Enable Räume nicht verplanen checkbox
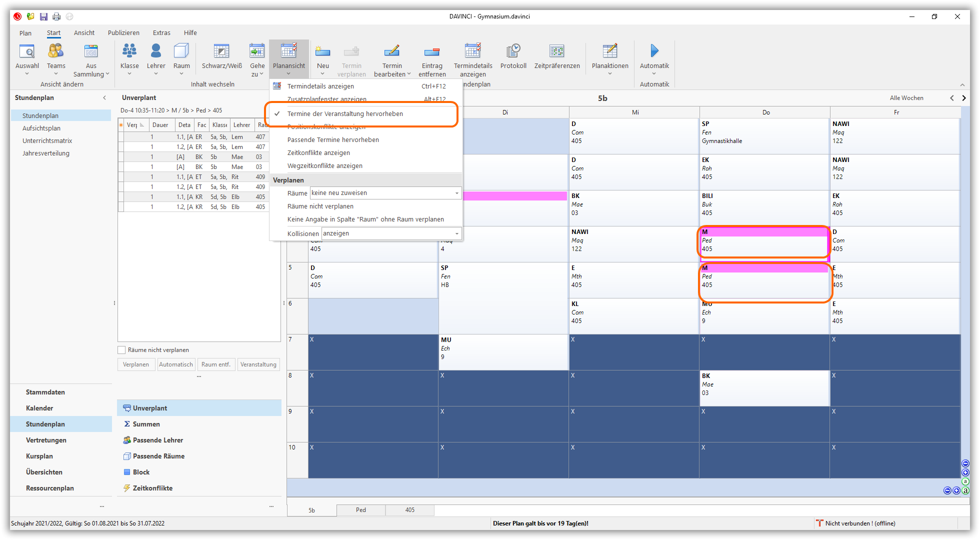Screen dimensions: 980x540 click(x=121, y=350)
